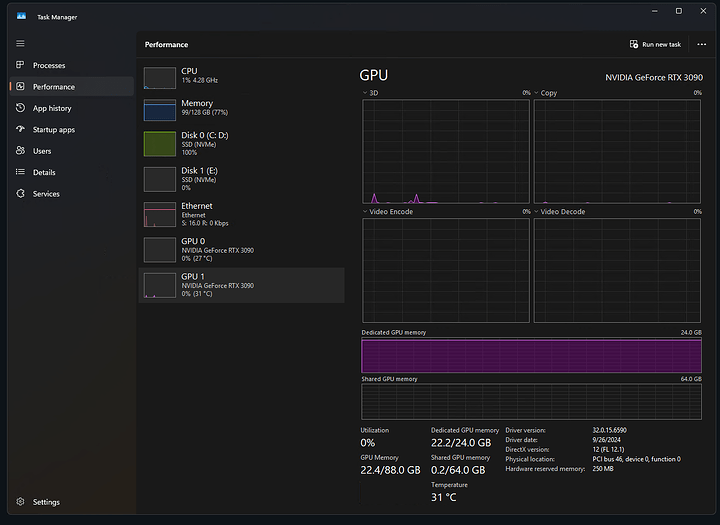Click the NVIDIA GeForce RTX 3090 title text

click(654, 78)
